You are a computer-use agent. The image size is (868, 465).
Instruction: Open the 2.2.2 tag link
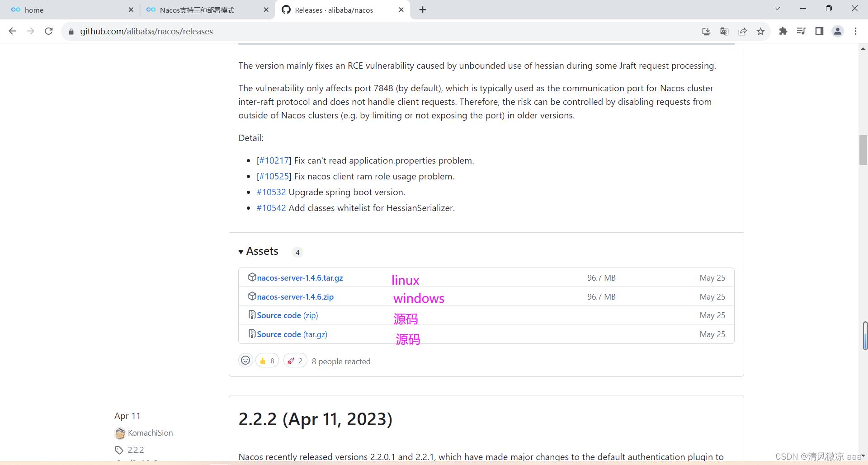point(136,450)
